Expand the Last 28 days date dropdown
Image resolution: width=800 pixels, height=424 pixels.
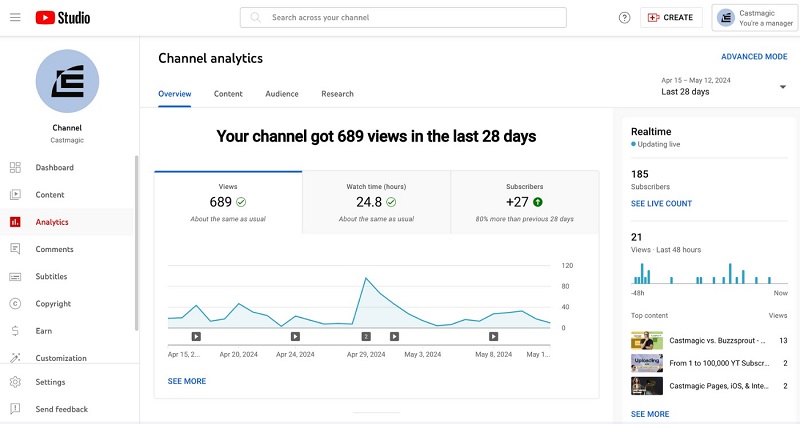pyautogui.click(x=723, y=87)
